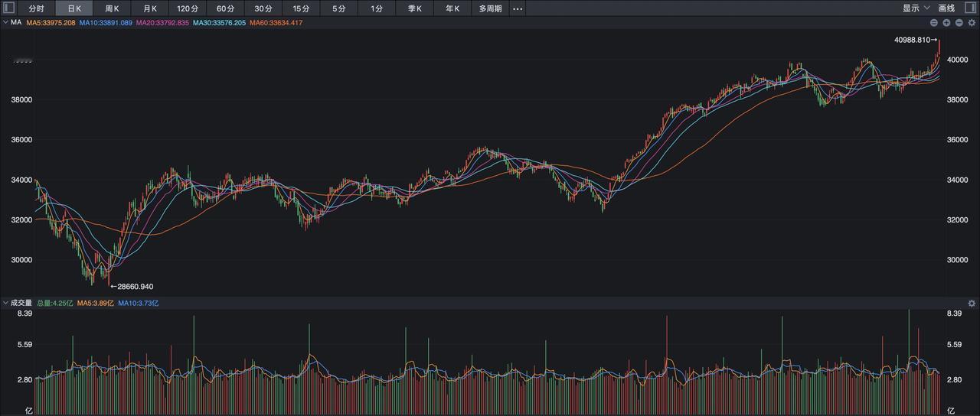Open the 多周期 multi-period view
980x416 pixels.
pyautogui.click(x=490, y=8)
